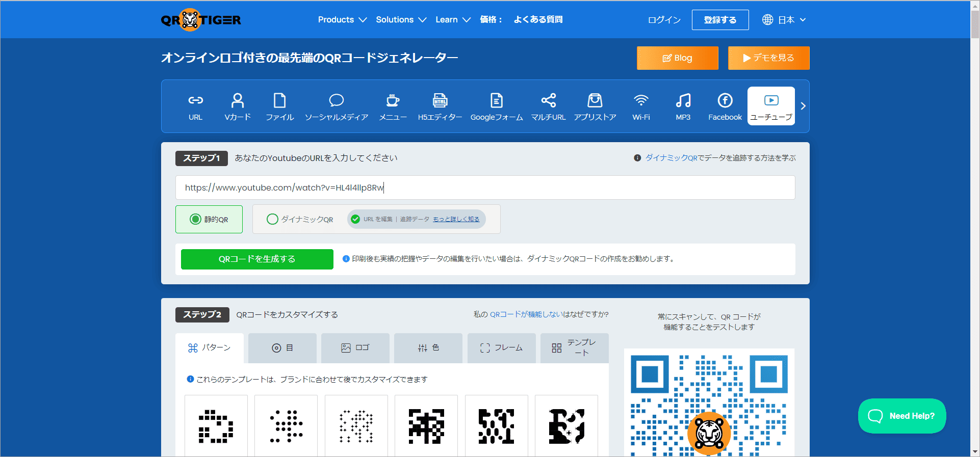Image resolution: width=980 pixels, height=457 pixels.
Task: Click the blue info icon before これらのテンプレート
Action: tap(190, 379)
